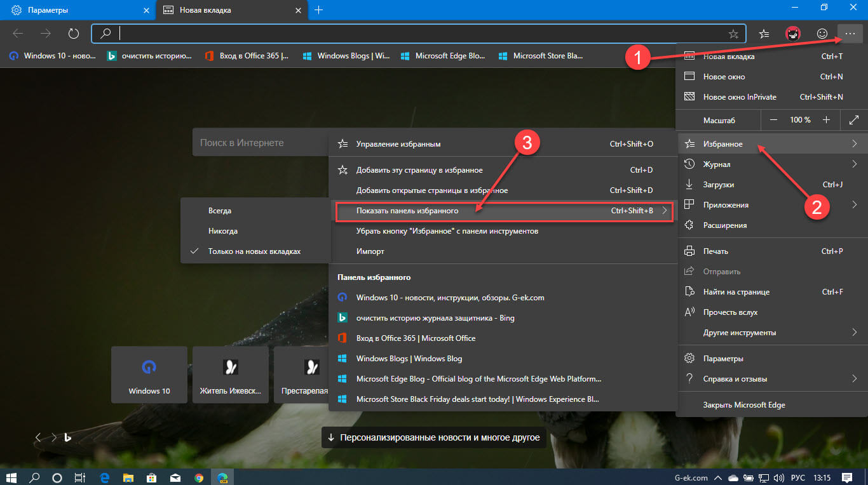Open очистить историю bookmark in favorites bar

tap(150, 56)
